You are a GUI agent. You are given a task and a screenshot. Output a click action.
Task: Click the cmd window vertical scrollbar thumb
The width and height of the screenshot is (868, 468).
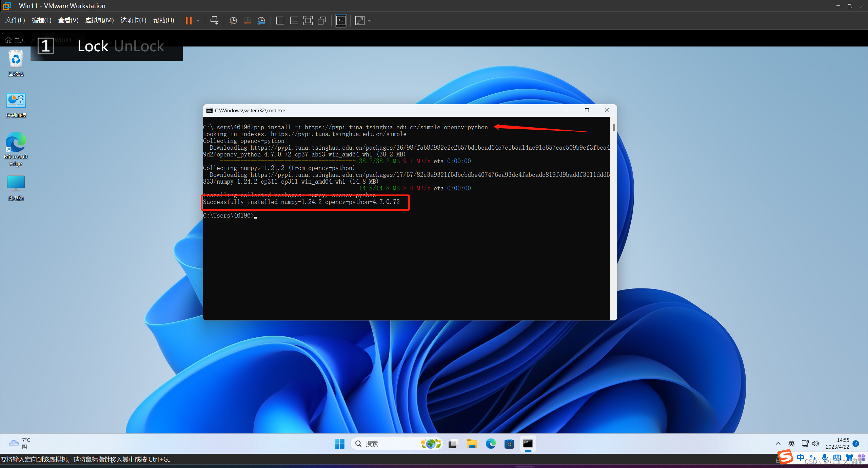(613, 128)
